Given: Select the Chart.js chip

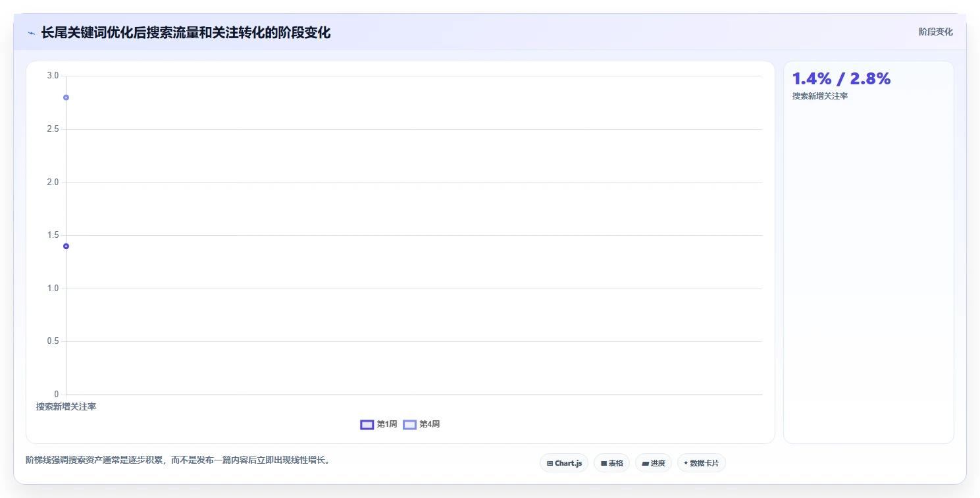Looking at the screenshot, I should tap(564, 463).
